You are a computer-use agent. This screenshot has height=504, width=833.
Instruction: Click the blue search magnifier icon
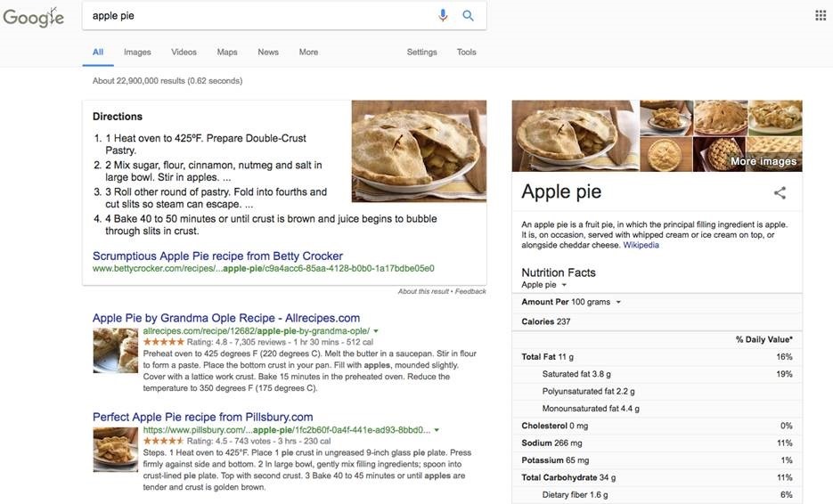click(468, 15)
